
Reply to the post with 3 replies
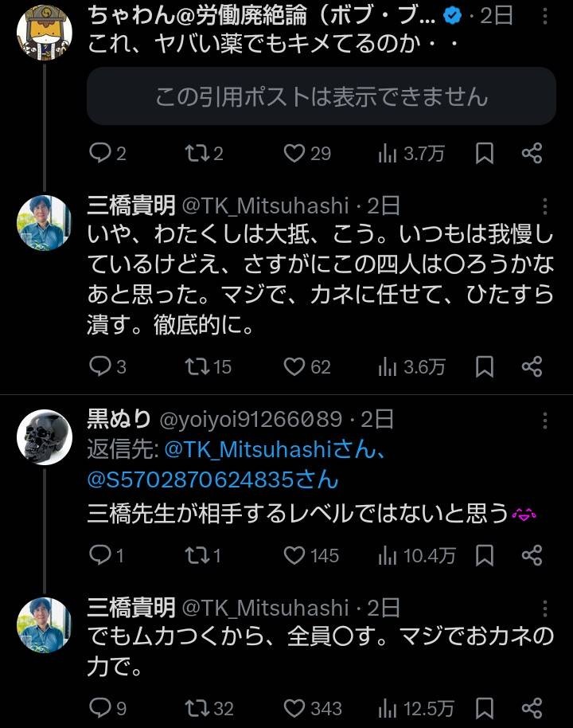click(x=100, y=366)
